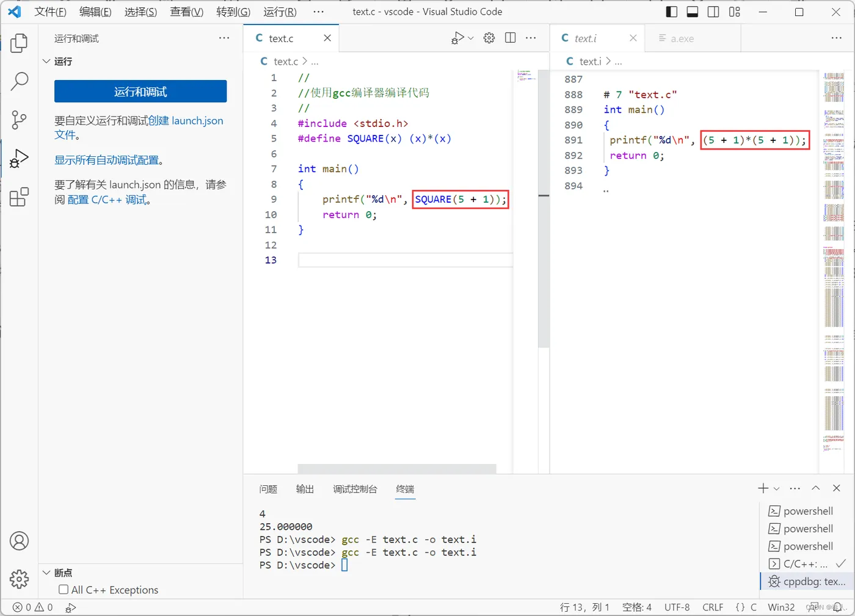Switch to the text.i editor tab

pos(597,38)
